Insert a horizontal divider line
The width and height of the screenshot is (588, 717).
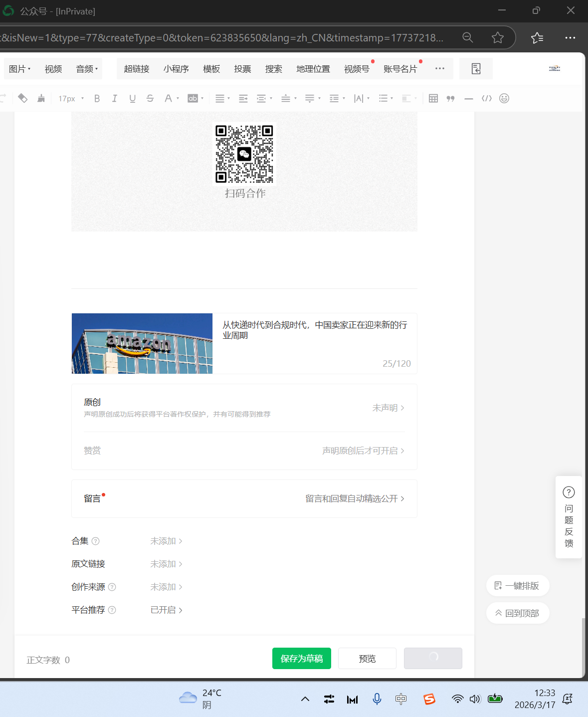pyautogui.click(x=468, y=99)
